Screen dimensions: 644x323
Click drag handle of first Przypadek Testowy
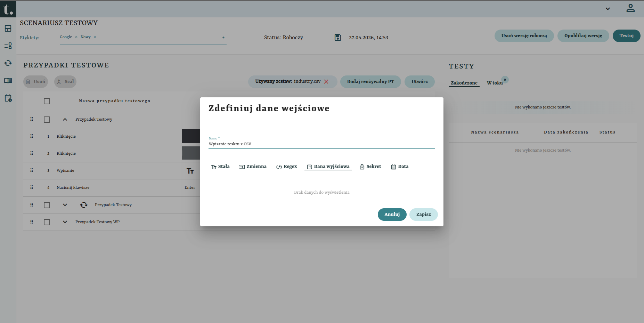[32, 119]
